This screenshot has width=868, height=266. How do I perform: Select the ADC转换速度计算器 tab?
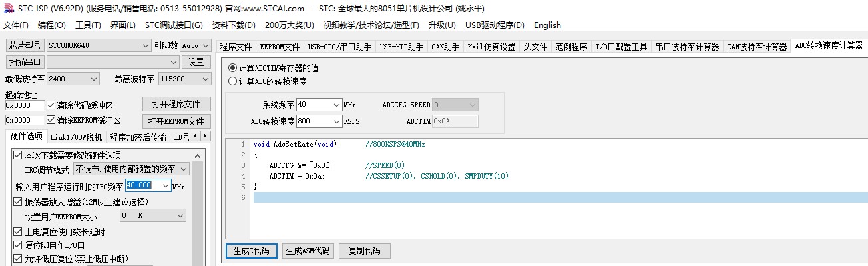[829, 46]
